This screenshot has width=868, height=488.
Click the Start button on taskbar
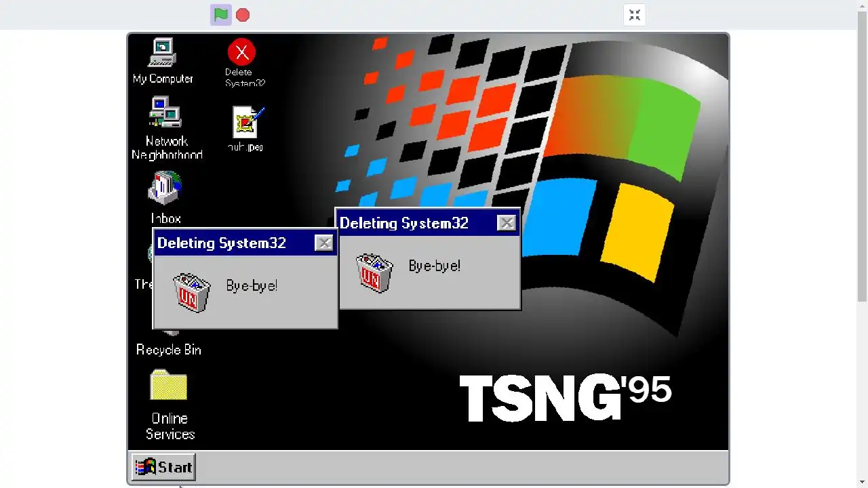(x=163, y=467)
